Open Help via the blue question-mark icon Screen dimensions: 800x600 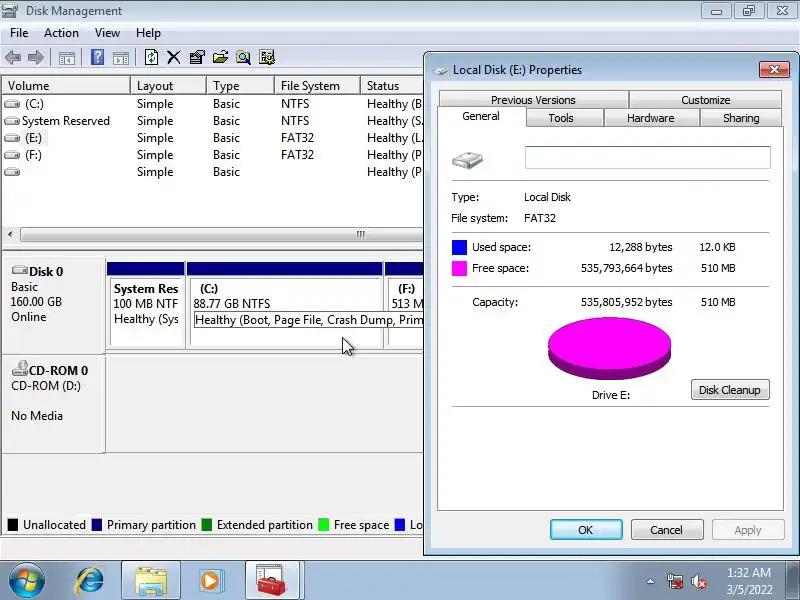pos(97,57)
